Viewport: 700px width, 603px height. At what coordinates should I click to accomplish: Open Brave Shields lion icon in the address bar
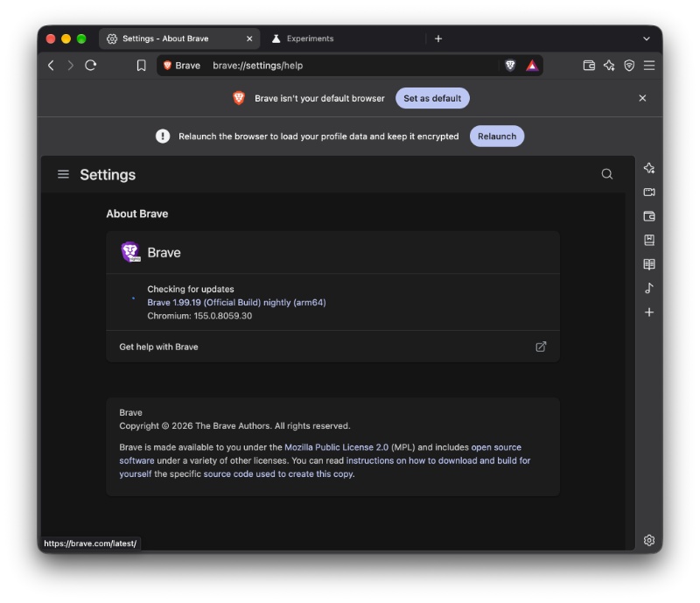[x=510, y=66]
